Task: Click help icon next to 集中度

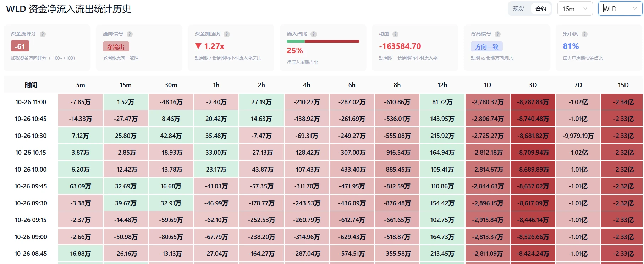Action: (584, 34)
